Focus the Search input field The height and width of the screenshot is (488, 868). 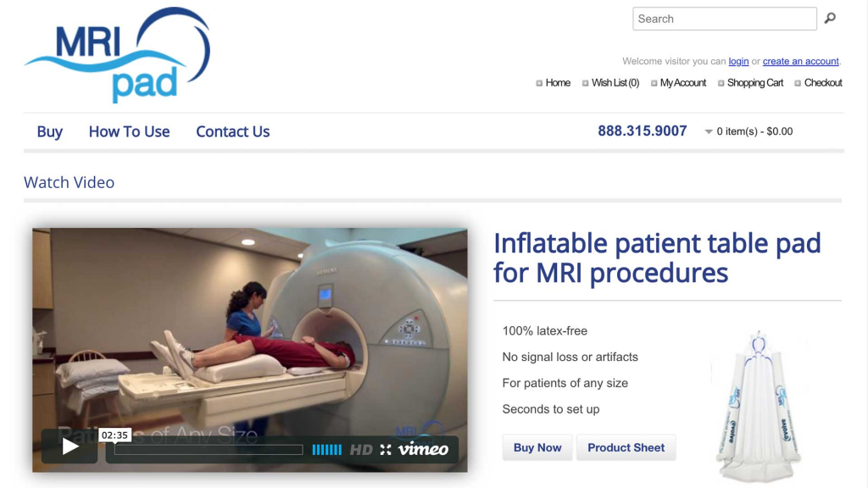(725, 19)
